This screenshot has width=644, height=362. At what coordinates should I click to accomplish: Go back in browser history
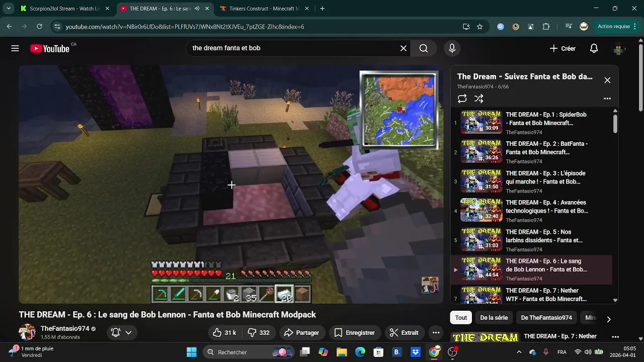pyautogui.click(x=9, y=27)
